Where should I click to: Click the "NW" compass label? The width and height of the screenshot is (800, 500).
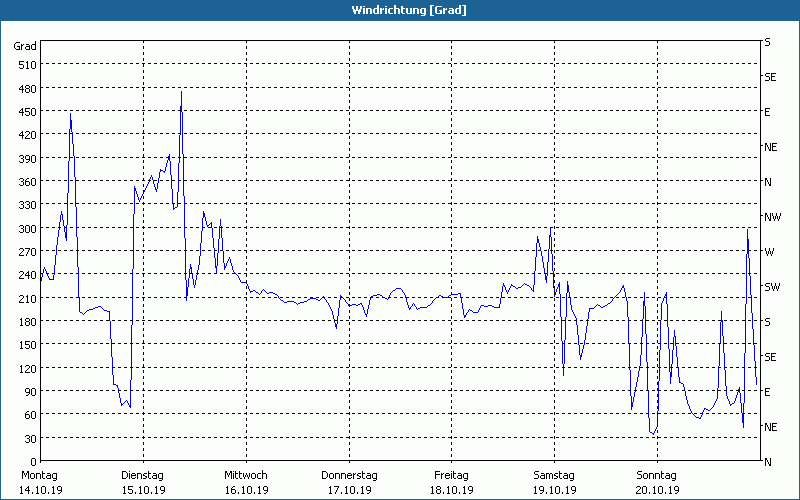click(772, 217)
